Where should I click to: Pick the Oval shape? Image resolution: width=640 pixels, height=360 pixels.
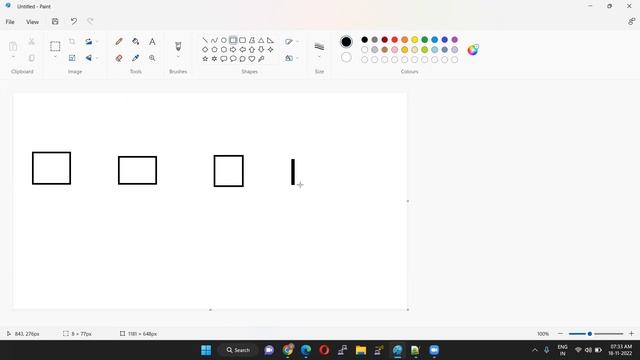coord(224,40)
